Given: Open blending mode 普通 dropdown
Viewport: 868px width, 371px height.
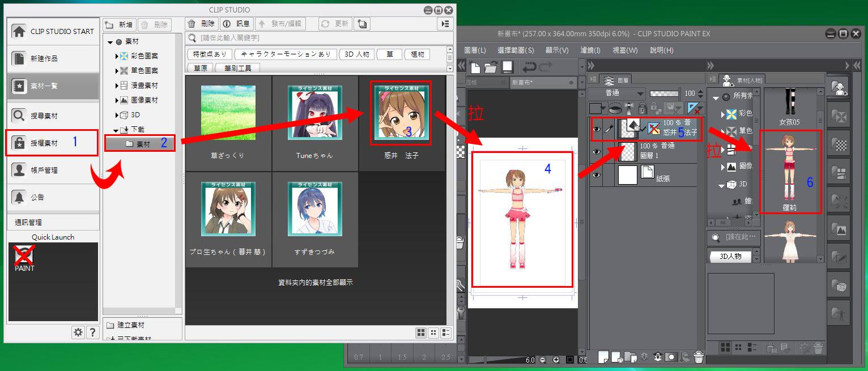Looking at the screenshot, I should click(618, 93).
